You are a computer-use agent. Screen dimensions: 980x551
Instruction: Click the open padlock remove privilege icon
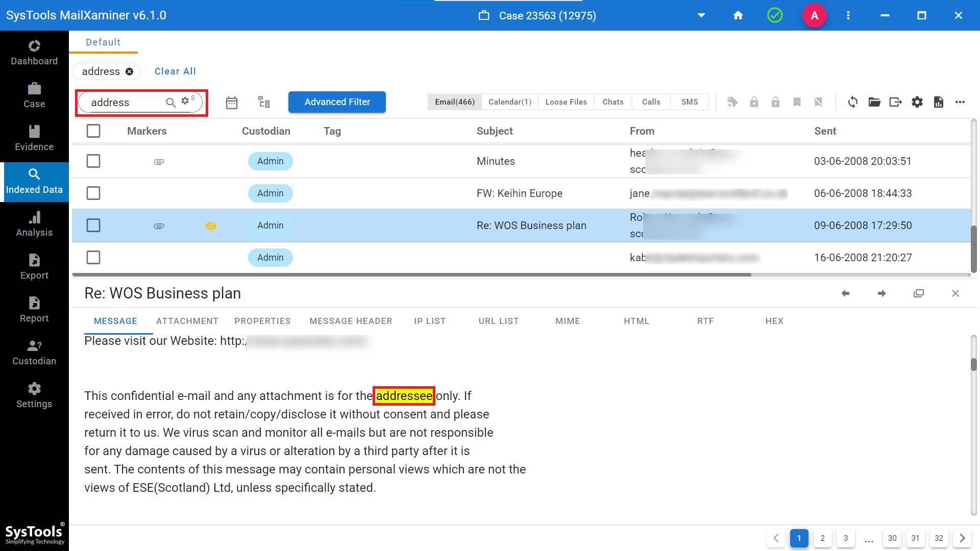(775, 102)
